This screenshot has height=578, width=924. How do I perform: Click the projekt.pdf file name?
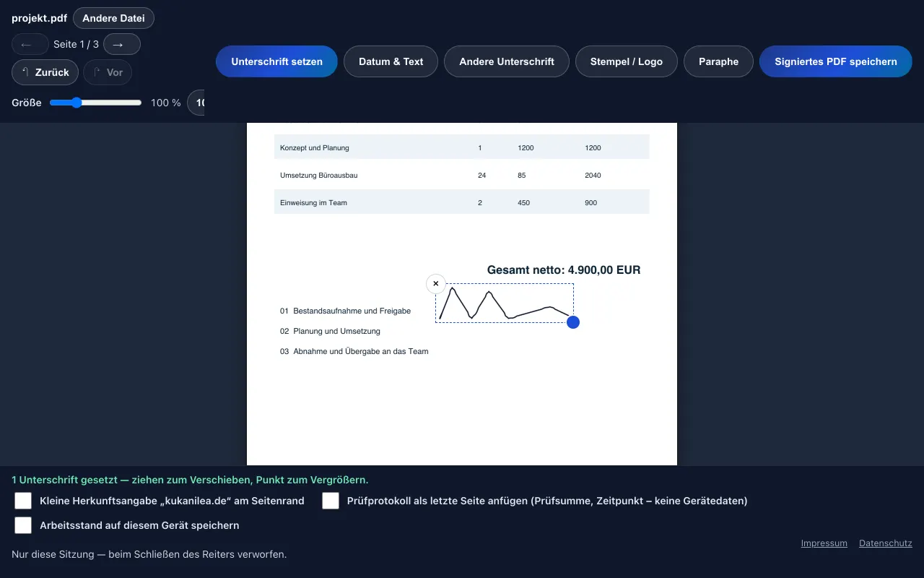pyautogui.click(x=39, y=18)
